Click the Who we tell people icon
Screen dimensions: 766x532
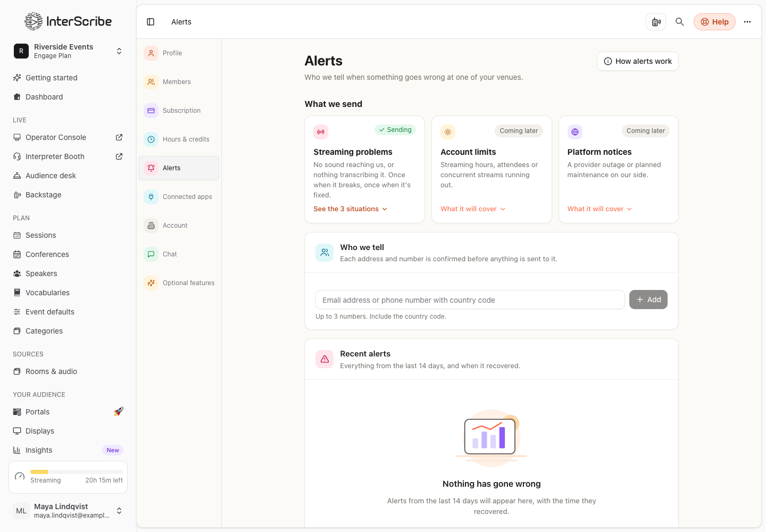324,253
